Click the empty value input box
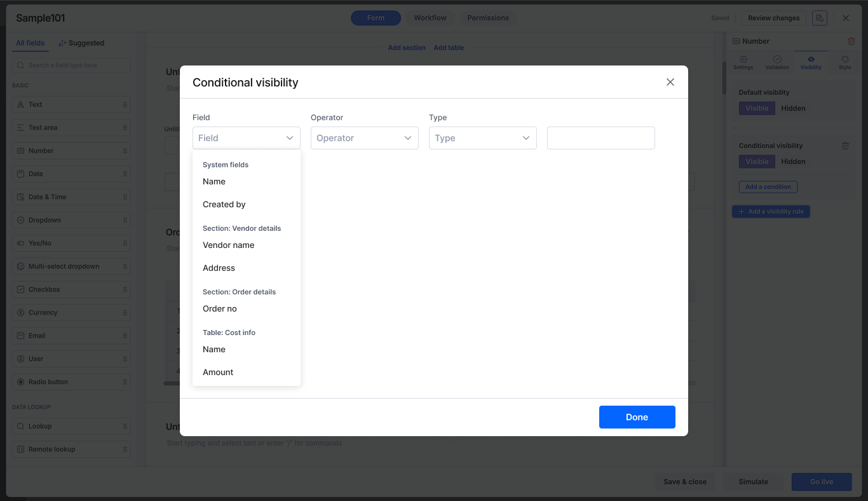Viewport: 868px width, 501px height. 600,138
